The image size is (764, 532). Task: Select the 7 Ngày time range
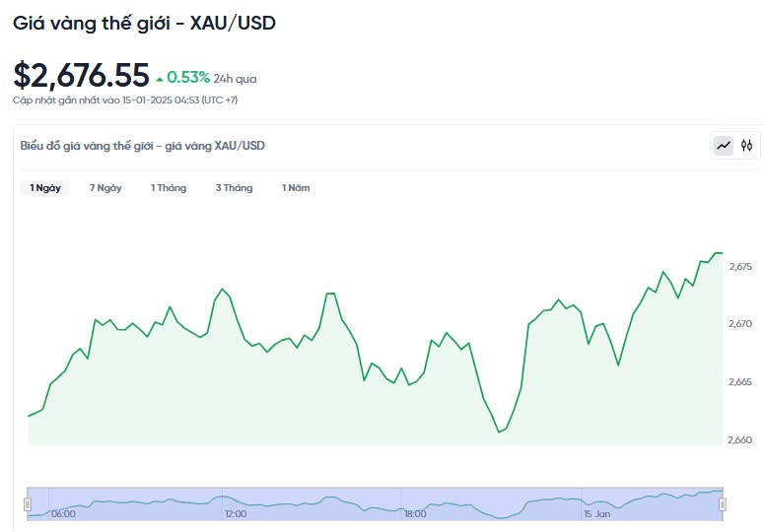coord(105,188)
